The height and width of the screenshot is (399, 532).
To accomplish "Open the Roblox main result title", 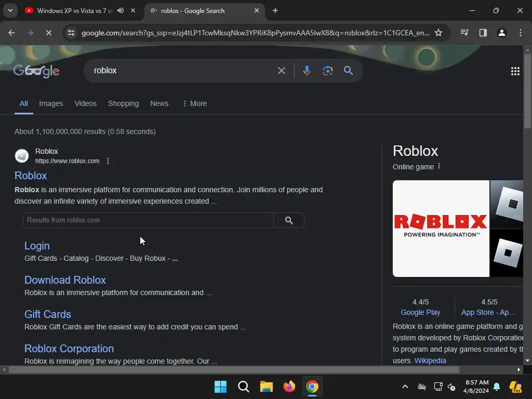I will 31,176.
